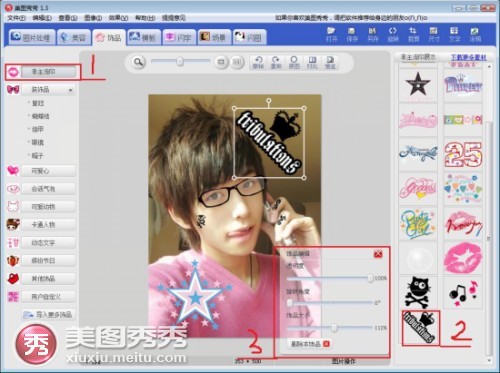Click the magnifier zoom icon above canvas
The height and width of the screenshot is (373, 500).
[x=138, y=62]
